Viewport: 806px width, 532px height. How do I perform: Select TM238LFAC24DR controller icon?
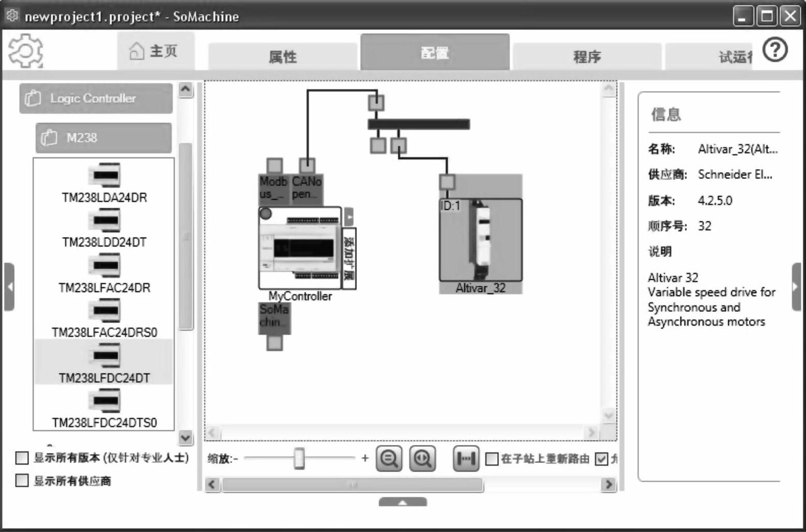point(105,266)
